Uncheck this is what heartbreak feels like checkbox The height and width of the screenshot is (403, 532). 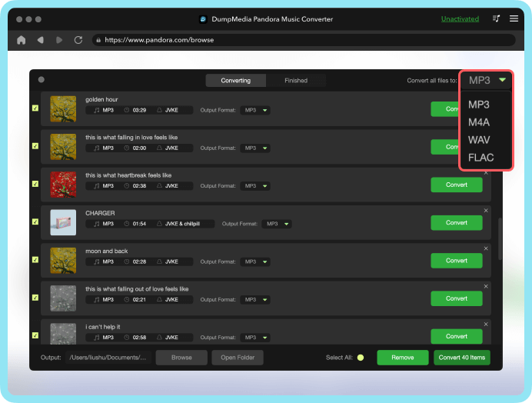tap(35, 184)
